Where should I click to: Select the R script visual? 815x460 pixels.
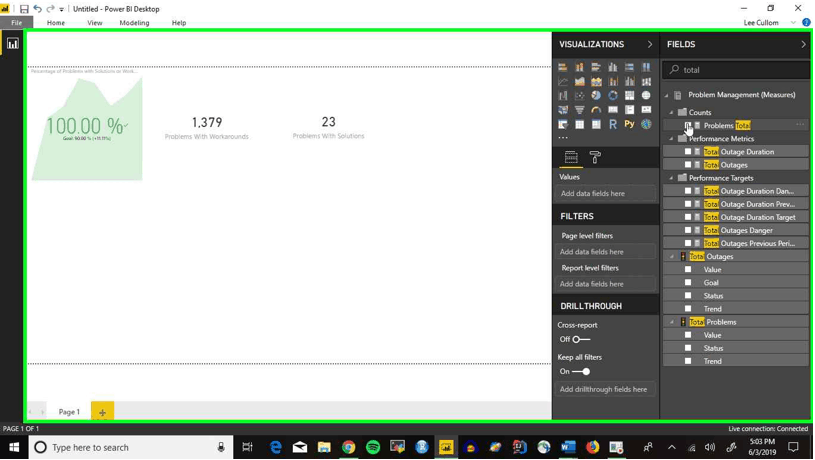click(613, 124)
